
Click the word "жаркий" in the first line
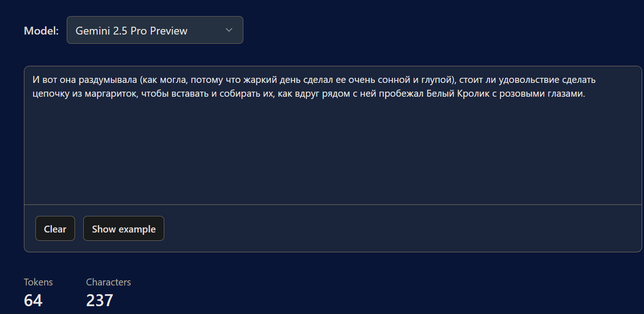(x=287, y=80)
